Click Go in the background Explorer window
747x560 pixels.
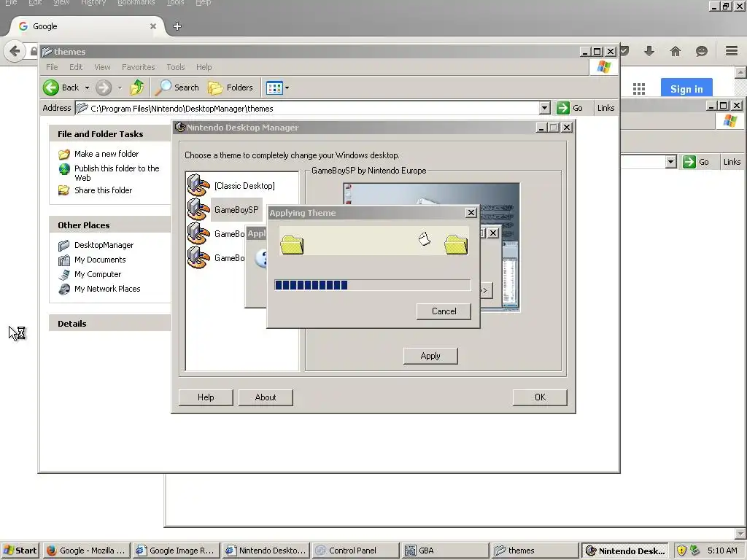coord(696,162)
